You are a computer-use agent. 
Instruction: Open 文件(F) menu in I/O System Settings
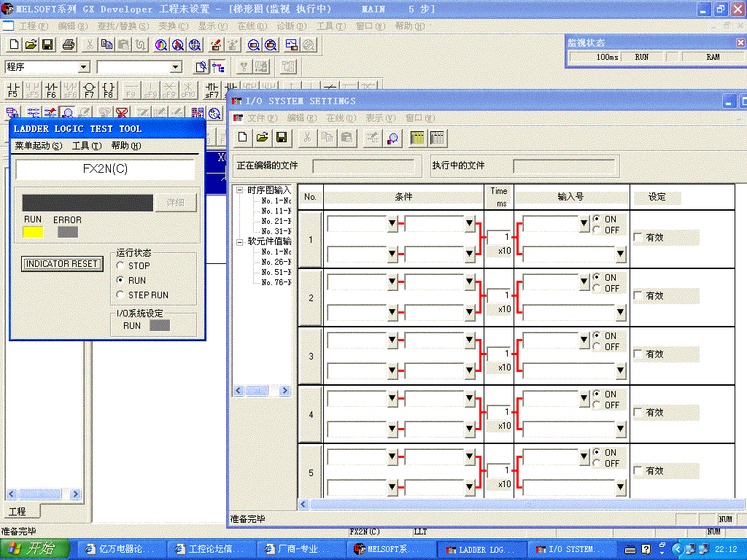(262, 117)
